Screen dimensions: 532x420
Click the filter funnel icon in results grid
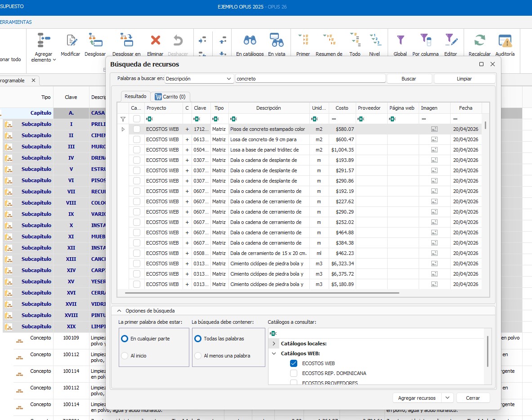(x=123, y=119)
